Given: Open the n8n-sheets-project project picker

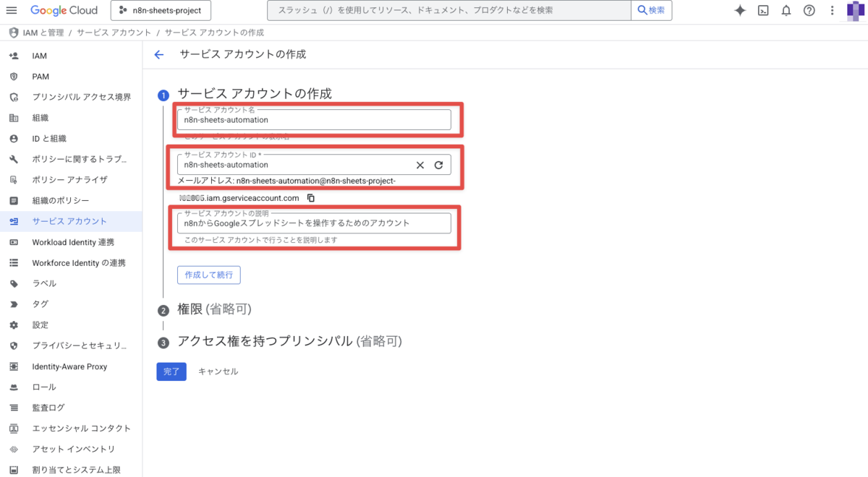Looking at the screenshot, I should 161,10.
